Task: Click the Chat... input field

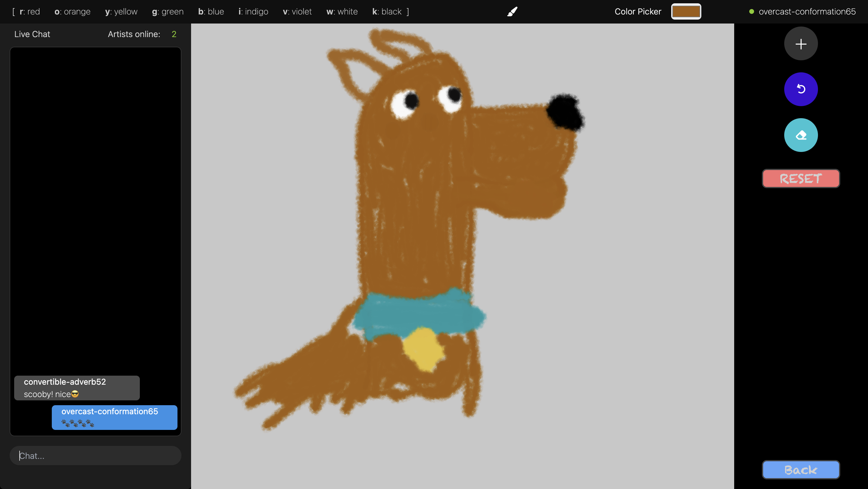Action: click(x=95, y=456)
